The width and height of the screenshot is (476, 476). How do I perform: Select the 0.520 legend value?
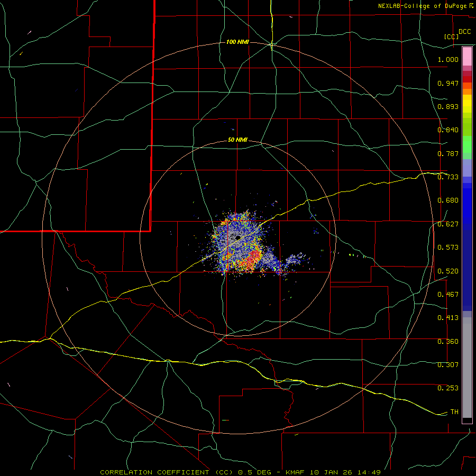click(x=448, y=271)
